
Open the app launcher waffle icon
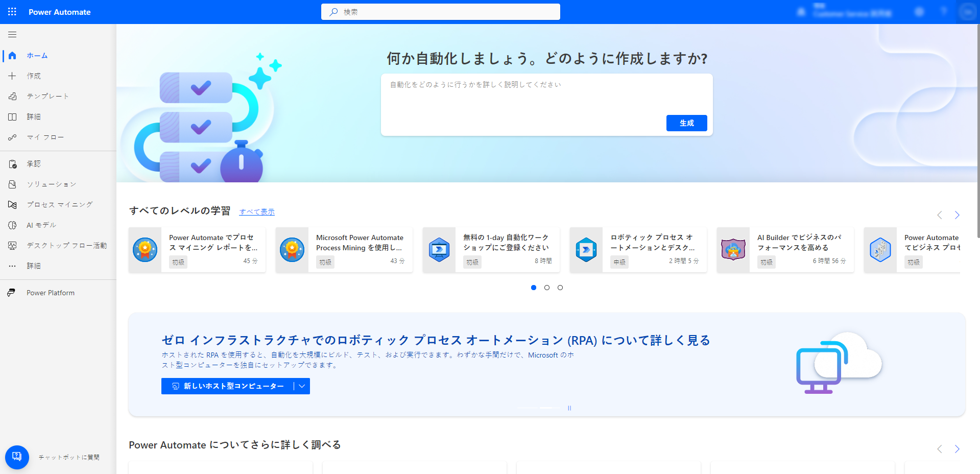(12, 12)
